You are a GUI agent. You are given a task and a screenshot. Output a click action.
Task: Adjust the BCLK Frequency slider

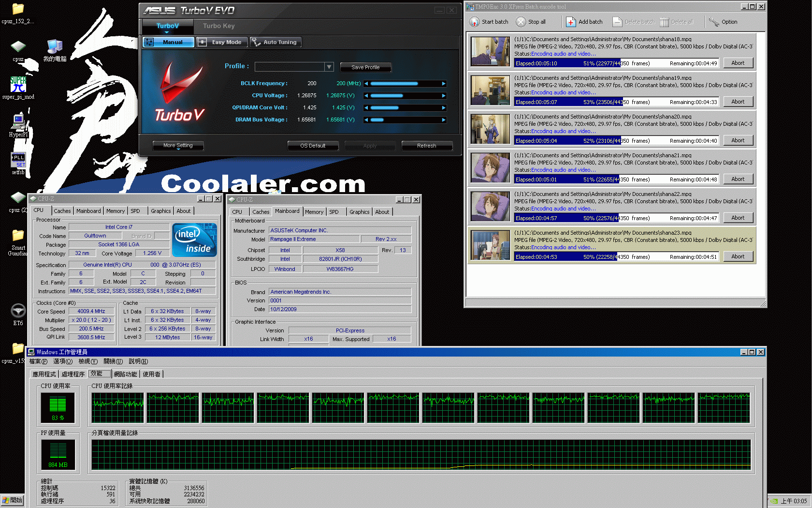coord(405,84)
